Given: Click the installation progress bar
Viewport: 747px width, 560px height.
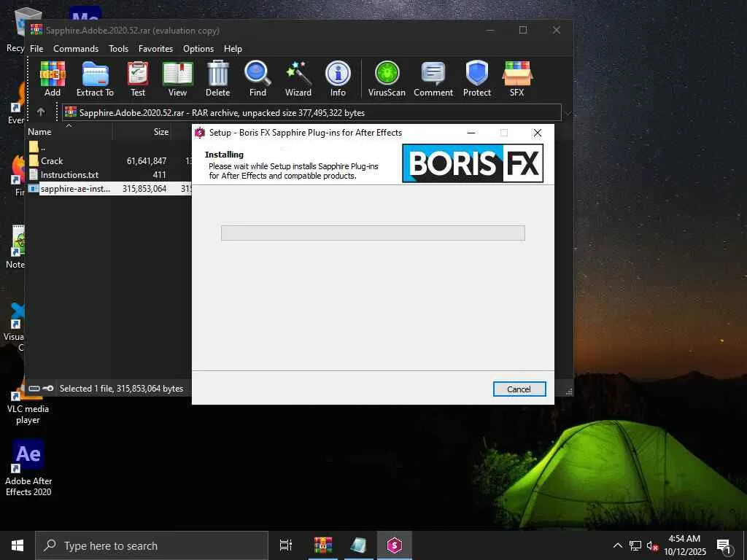Looking at the screenshot, I should coord(373,233).
